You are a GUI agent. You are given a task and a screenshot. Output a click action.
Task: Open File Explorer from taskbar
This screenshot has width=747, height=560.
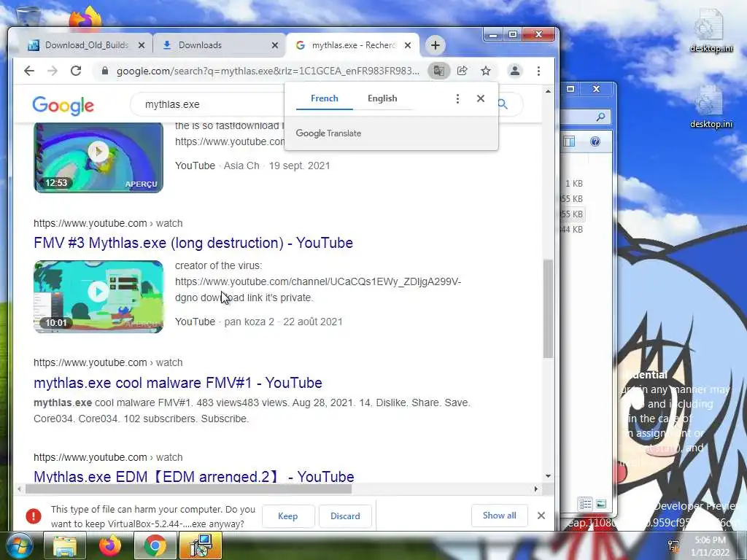(65, 545)
